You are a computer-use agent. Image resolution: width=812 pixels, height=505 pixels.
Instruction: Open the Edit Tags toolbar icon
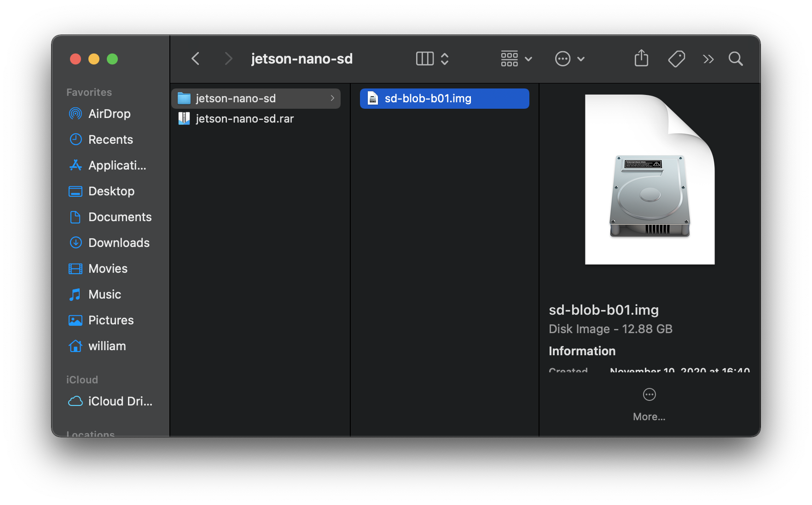pyautogui.click(x=676, y=59)
